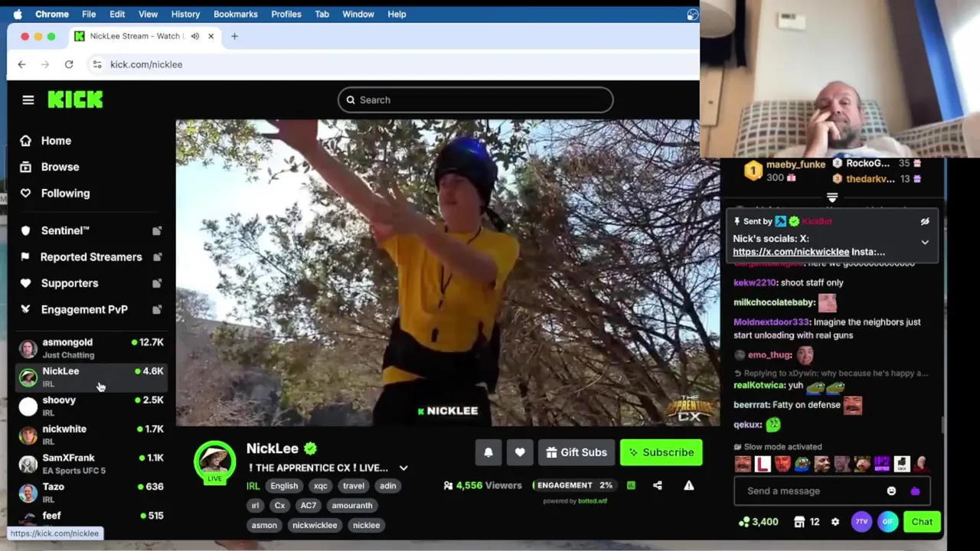Image resolution: width=980 pixels, height=551 pixels.
Task: Follow NickLee with the heart button
Action: pyautogui.click(x=520, y=452)
